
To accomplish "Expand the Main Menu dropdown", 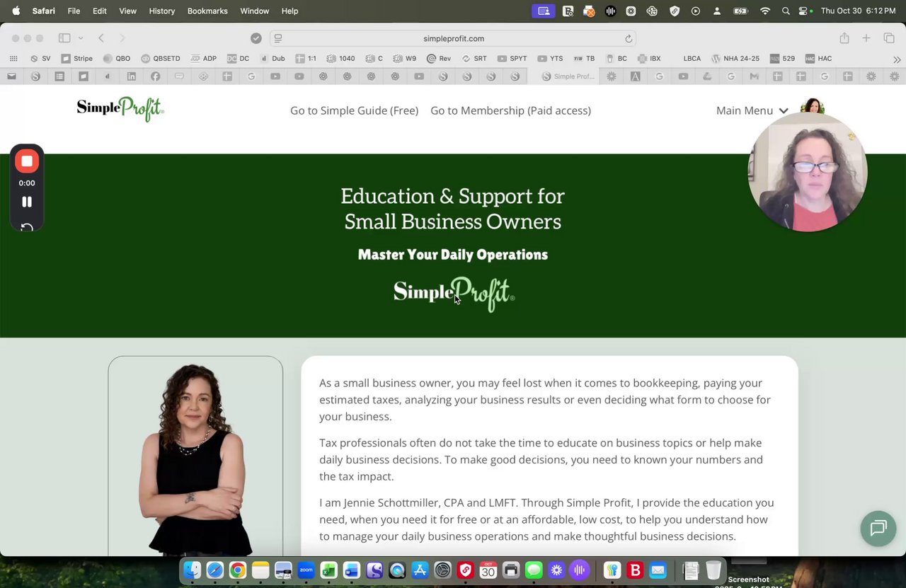I will coord(752,110).
